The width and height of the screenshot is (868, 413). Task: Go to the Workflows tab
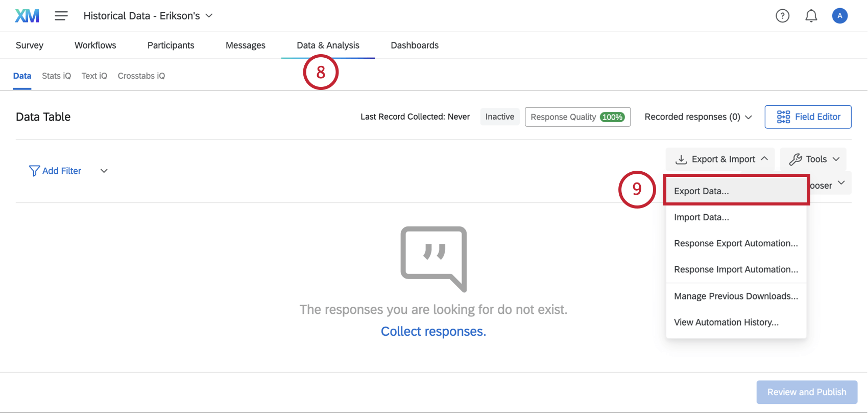[95, 45]
